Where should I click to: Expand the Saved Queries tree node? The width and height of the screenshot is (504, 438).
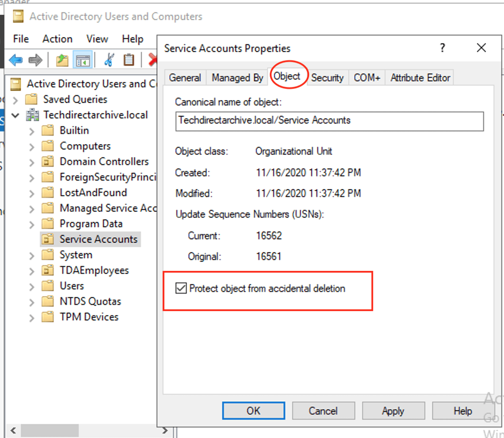coord(16,100)
